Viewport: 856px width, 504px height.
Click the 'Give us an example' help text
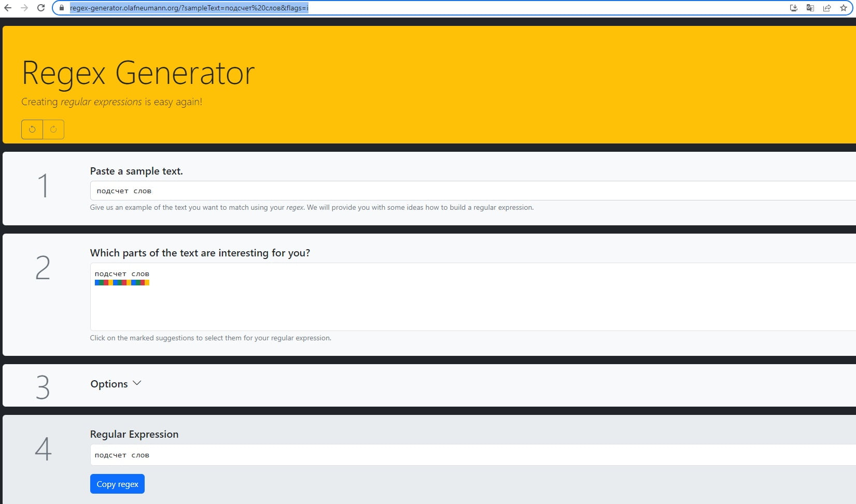[x=312, y=207]
